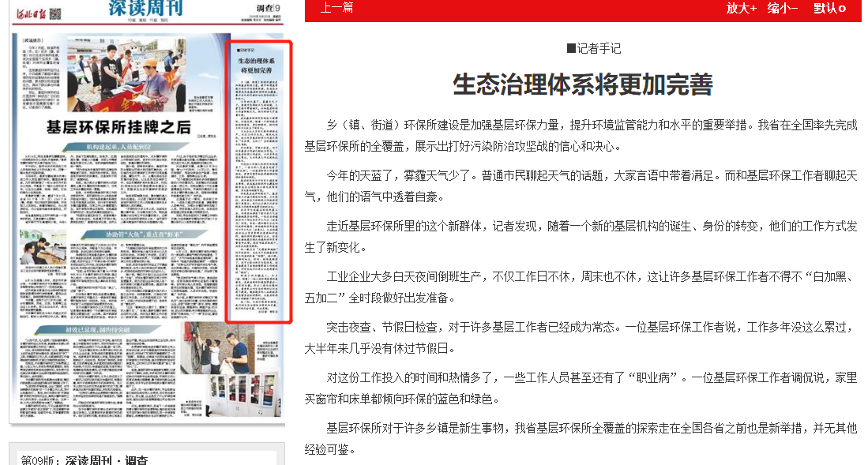
Task: Click the 上一篇 previous article link
Action: [336, 8]
